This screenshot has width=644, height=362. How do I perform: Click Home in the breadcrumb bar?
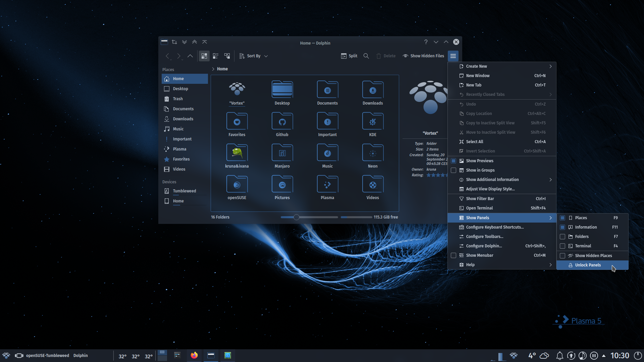tap(222, 69)
